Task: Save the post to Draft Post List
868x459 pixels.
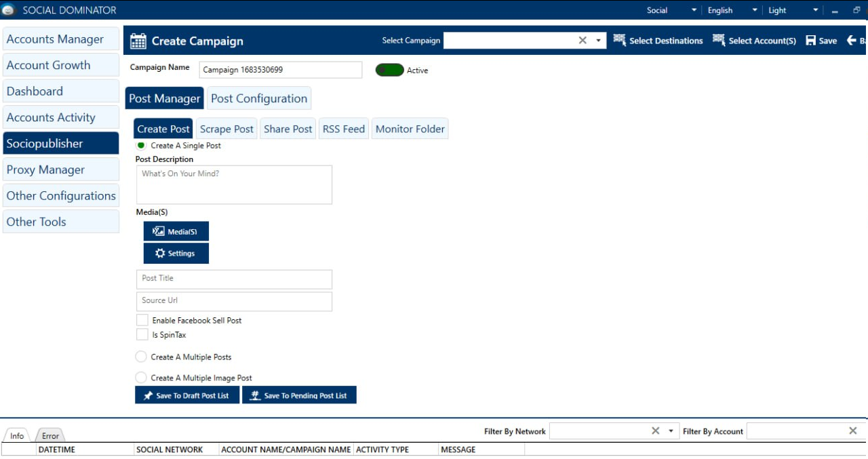Action: (x=187, y=395)
